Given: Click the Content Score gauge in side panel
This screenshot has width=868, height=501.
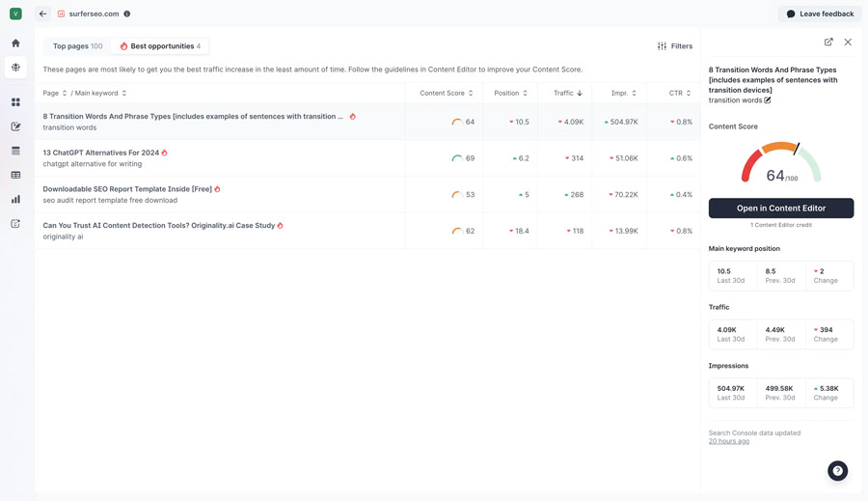Looking at the screenshot, I should (781, 162).
